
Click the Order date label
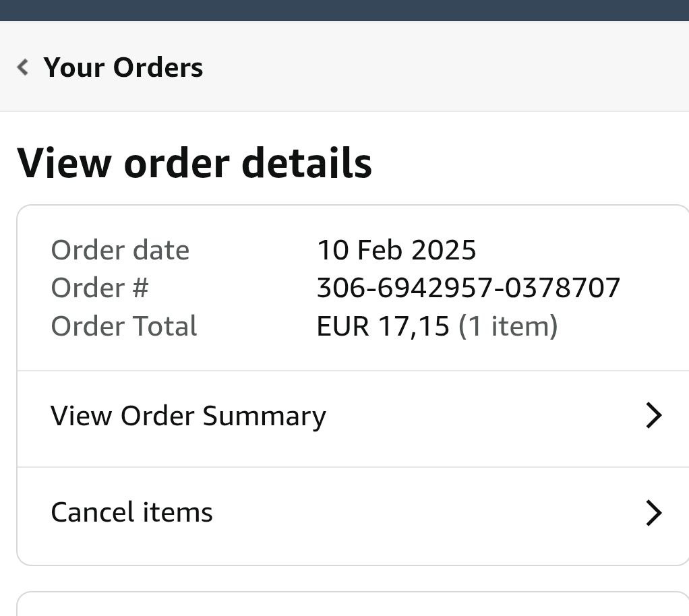pyautogui.click(x=120, y=250)
